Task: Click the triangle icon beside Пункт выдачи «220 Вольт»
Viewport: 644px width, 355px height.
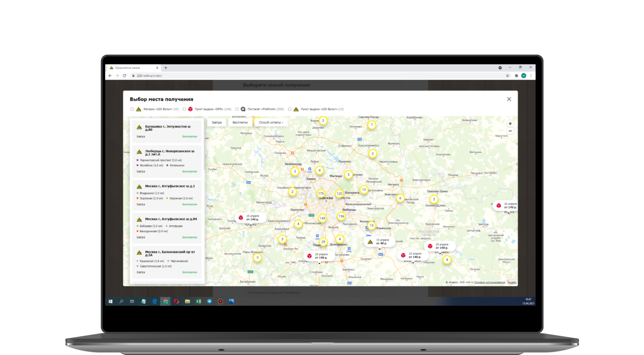Action: [x=296, y=109]
